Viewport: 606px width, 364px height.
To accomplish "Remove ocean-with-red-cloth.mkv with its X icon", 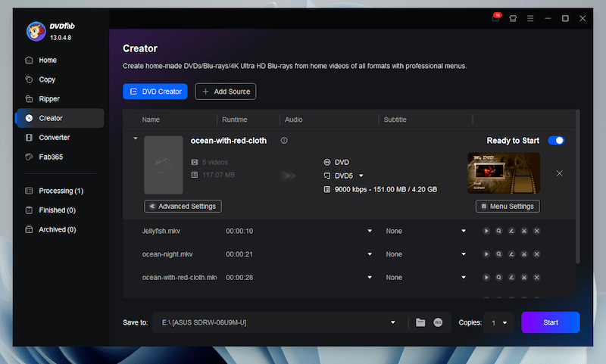I will [536, 278].
